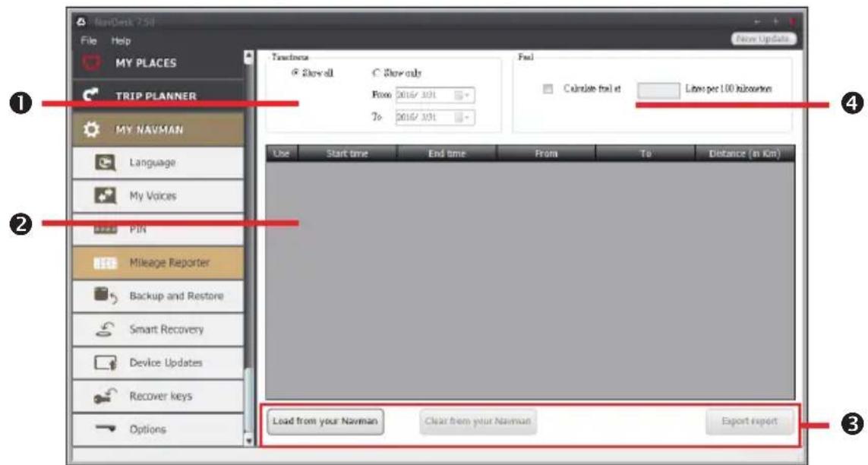Screen dimensions: 868x465
Task: Click the sidebar scrollbar up arrow
Action: pos(248,57)
